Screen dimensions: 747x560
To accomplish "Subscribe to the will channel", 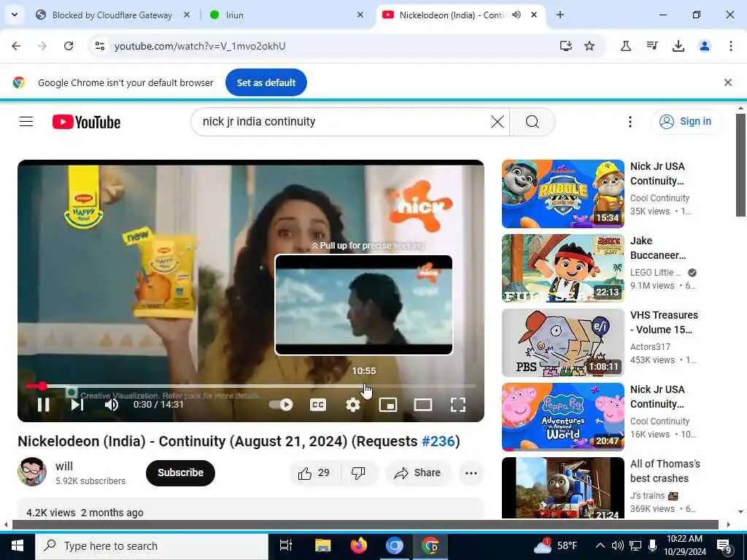I will [x=180, y=472].
